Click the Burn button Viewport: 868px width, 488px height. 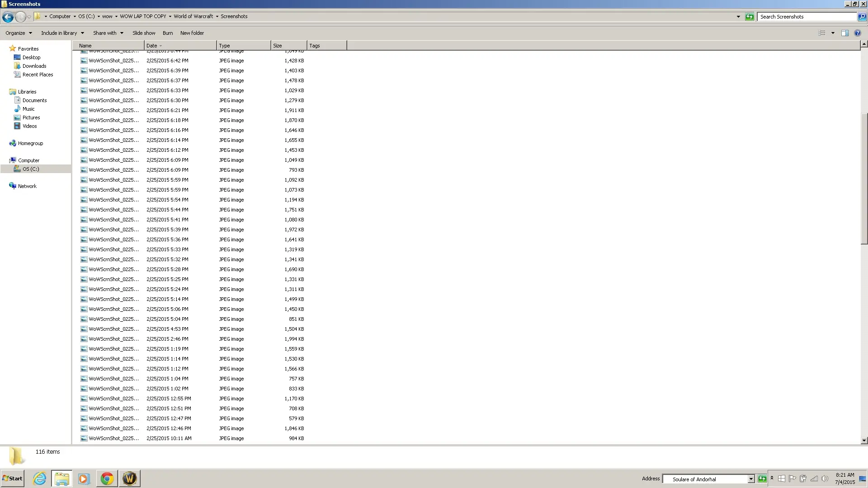point(168,33)
